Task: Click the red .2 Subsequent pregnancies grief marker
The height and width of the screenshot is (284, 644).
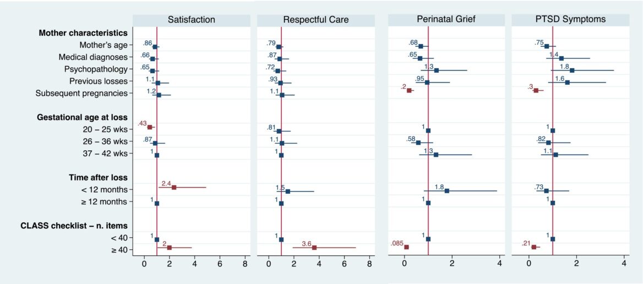Action: point(409,90)
